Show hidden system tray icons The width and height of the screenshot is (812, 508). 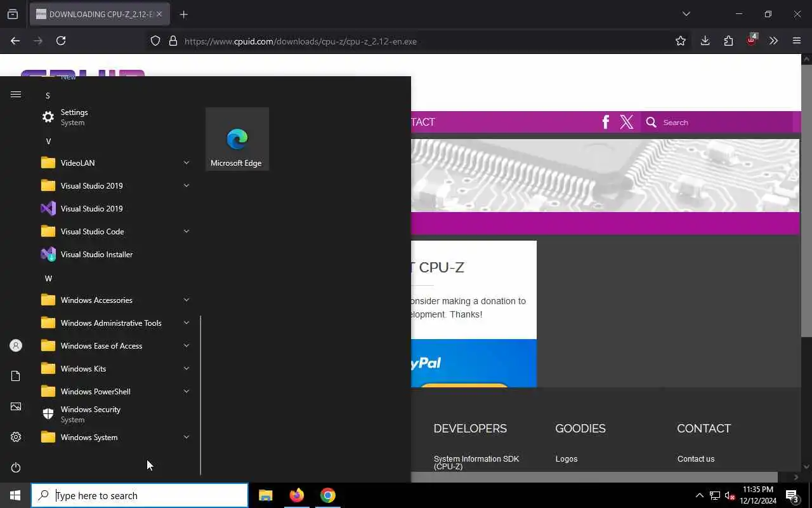coord(699,495)
